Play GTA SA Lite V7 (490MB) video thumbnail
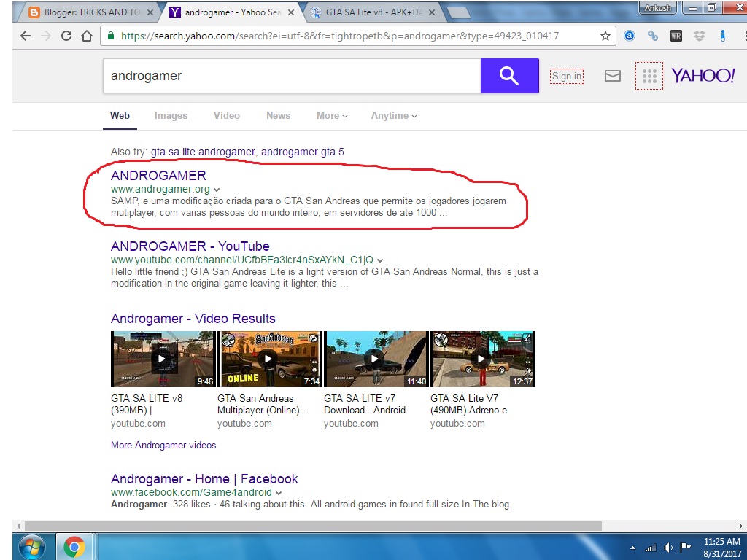 [483, 359]
